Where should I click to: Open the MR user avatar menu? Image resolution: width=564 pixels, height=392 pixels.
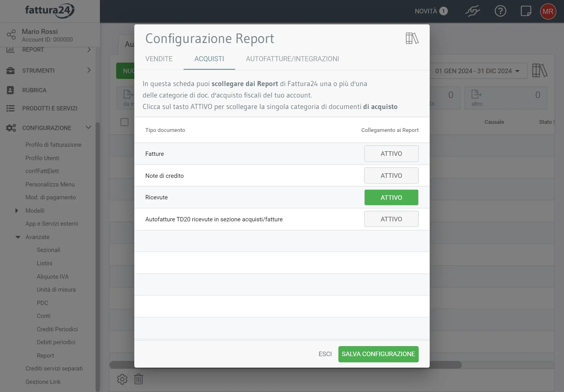click(548, 11)
